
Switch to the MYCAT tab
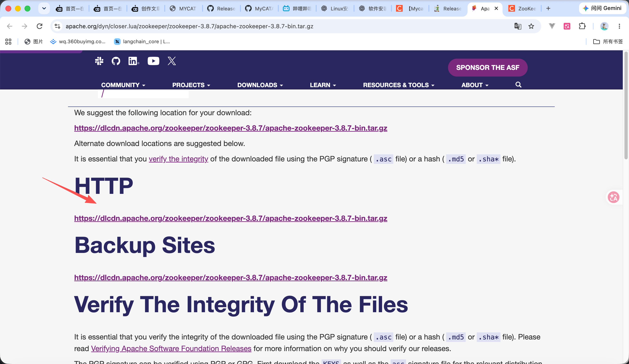(x=183, y=9)
